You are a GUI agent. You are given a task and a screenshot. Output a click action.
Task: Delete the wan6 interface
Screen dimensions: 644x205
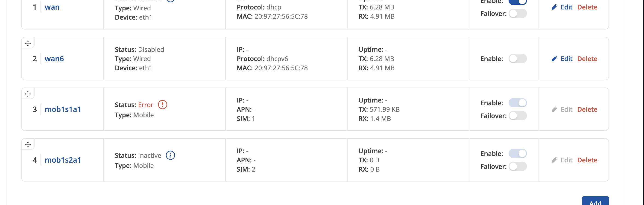coord(587,59)
